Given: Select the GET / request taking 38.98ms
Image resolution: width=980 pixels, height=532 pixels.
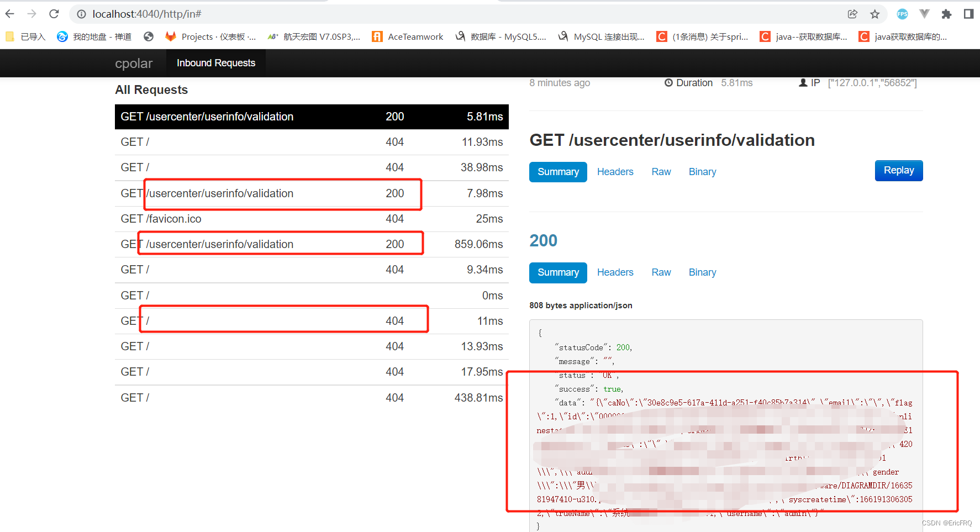Looking at the screenshot, I should pos(312,167).
